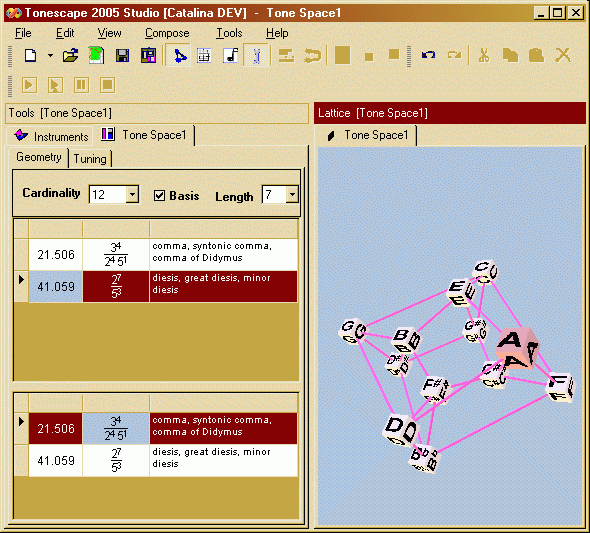Open the View menu

click(109, 33)
